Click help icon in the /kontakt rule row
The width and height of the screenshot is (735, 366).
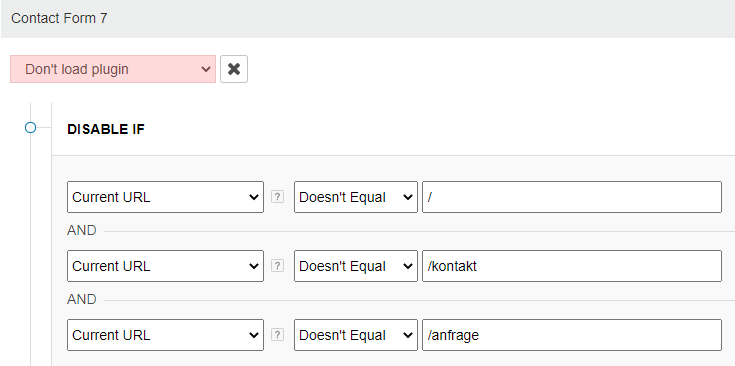click(x=278, y=266)
